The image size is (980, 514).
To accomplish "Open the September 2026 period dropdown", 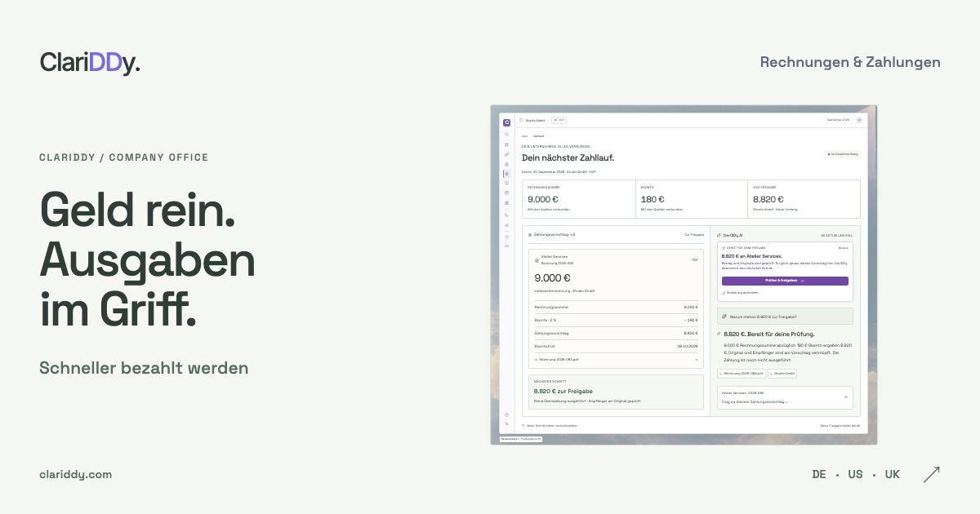I will [839, 120].
